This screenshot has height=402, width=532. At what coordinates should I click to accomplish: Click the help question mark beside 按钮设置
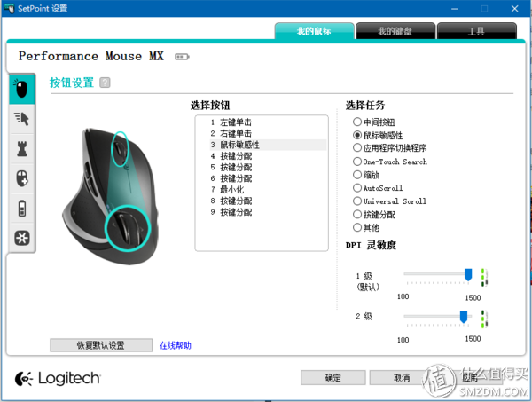(105, 83)
